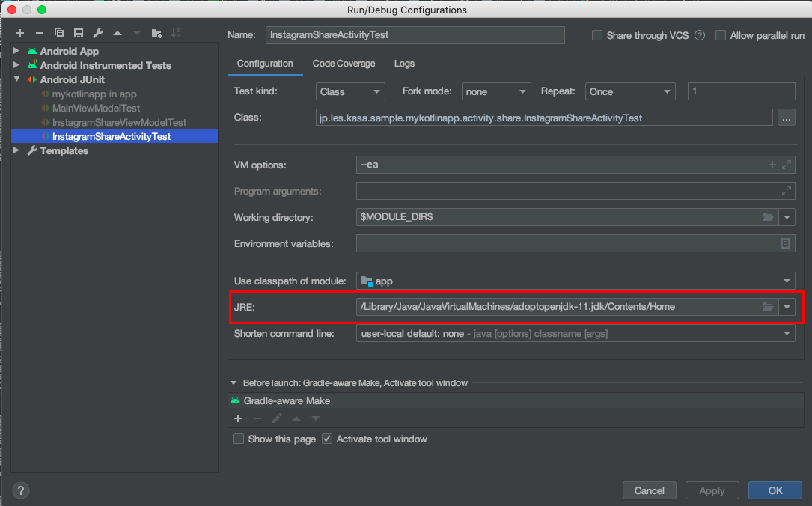The image size is (812, 506).
Task: Expand the Templates tree node
Action: [x=16, y=150]
